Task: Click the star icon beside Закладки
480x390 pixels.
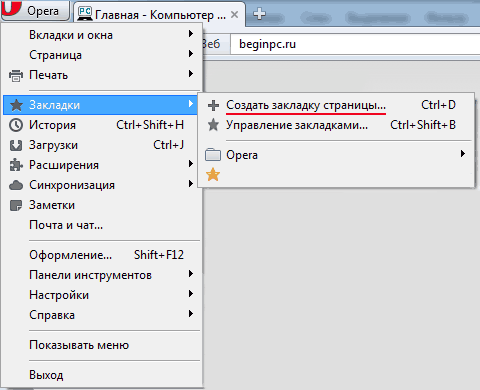Action: tap(16, 105)
